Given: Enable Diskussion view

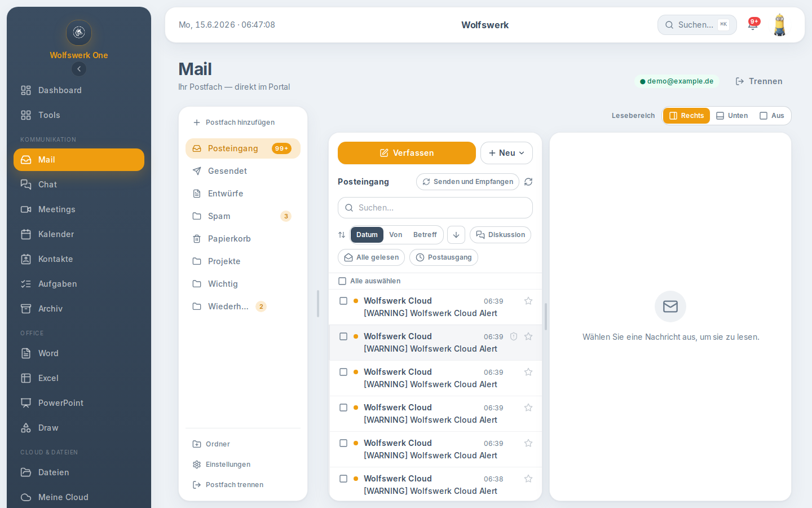Looking at the screenshot, I should [500, 235].
